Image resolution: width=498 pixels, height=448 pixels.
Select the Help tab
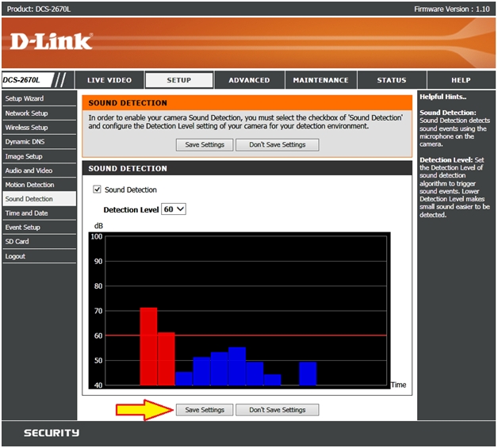click(461, 80)
